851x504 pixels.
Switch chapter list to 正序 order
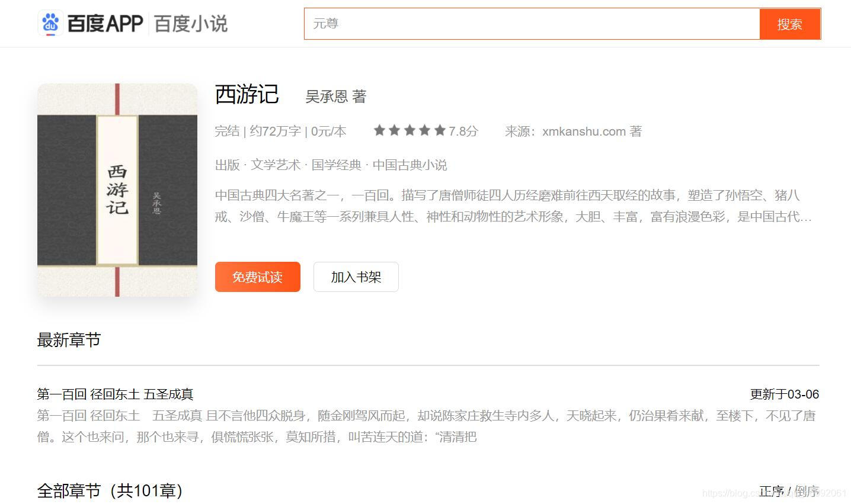pos(772,491)
